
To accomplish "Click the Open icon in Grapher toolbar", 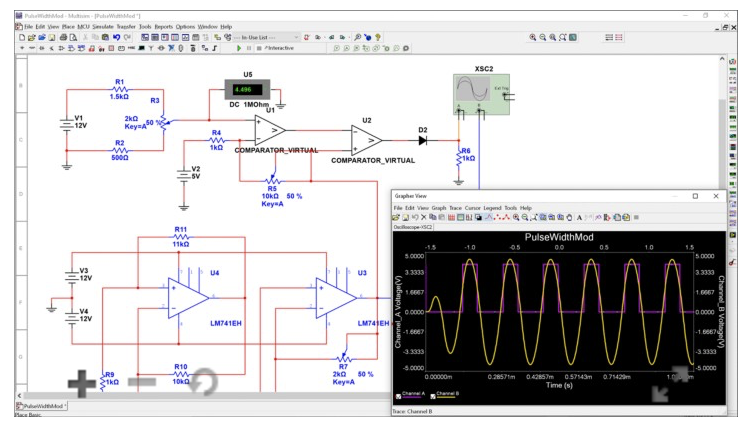I will [x=396, y=218].
